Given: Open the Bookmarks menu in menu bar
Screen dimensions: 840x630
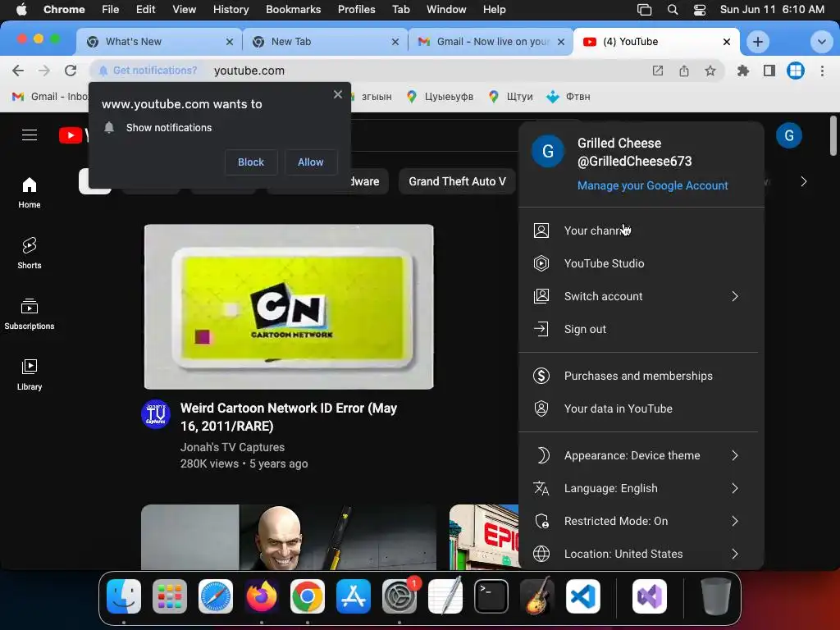Looking at the screenshot, I should (293, 9).
